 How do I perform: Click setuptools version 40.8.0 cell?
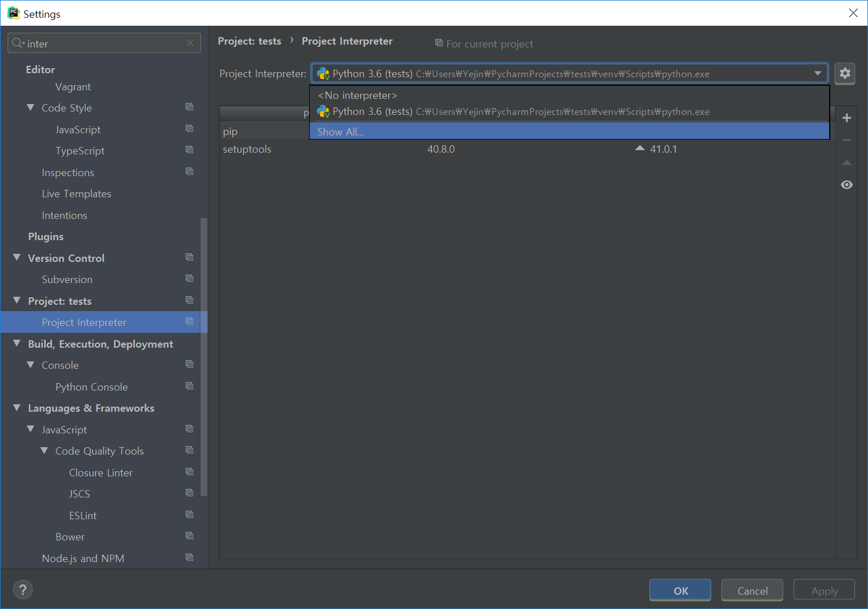441,149
